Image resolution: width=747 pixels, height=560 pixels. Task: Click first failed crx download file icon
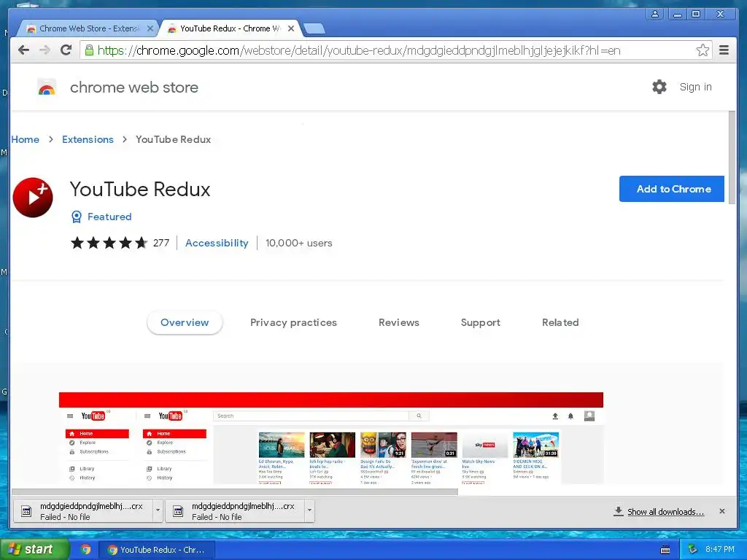pyautogui.click(x=27, y=511)
